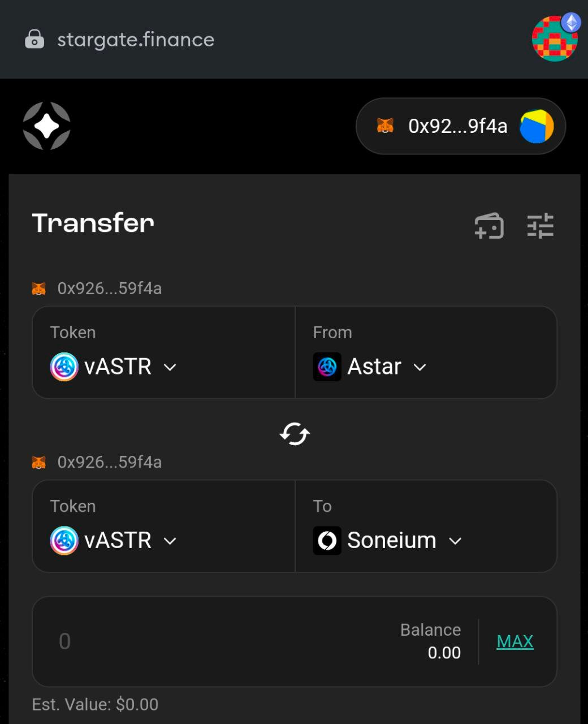The width and height of the screenshot is (588, 724).
Task: Click the lock icon in address bar
Action: [34, 40]
